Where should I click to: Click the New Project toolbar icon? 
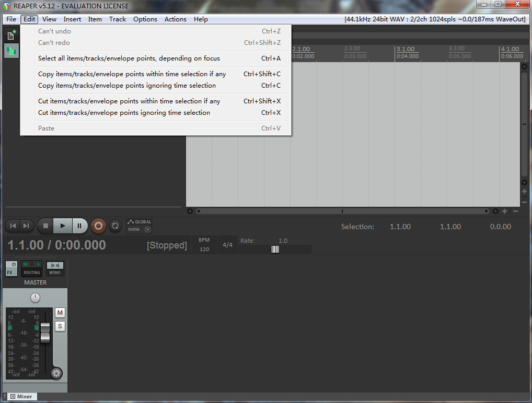coord(11,35)
